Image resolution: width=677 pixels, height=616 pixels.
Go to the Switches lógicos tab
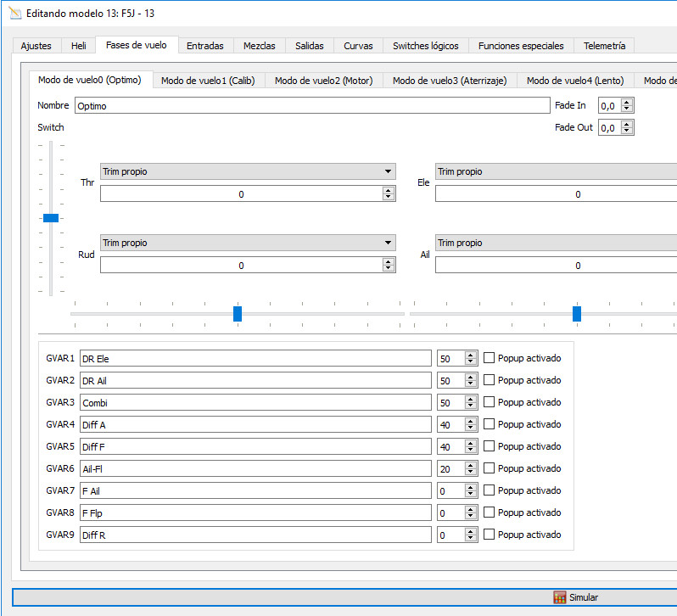[x=425, y=46]
